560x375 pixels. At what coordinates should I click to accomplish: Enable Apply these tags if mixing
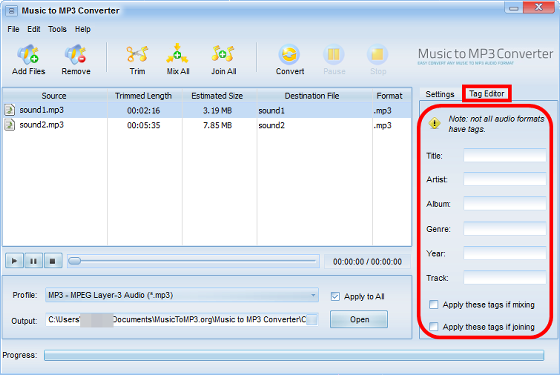click(x=434, y=305)
